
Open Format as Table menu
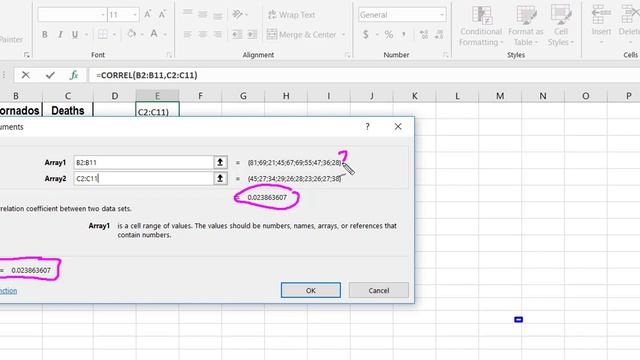point(526,25)
